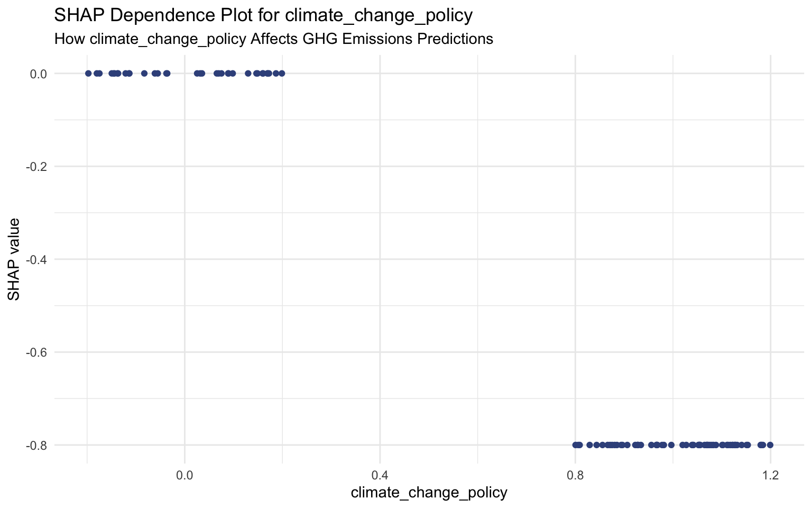Click the subtitle about GHG Emissions Predictions
This screenshot has height=508, width=812.
coord(273,39)
